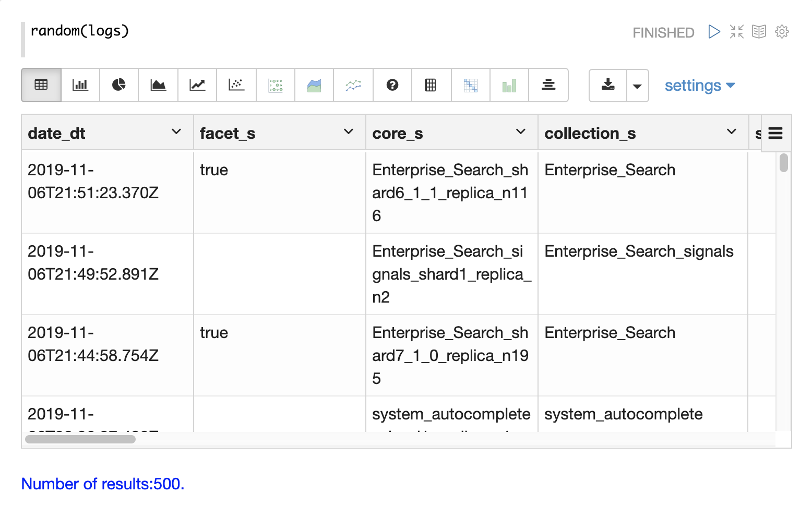Screen dimensions: 812x505
Task: Choose the line chart visualization
Action: pyautogui.click(x=197, y=85)
